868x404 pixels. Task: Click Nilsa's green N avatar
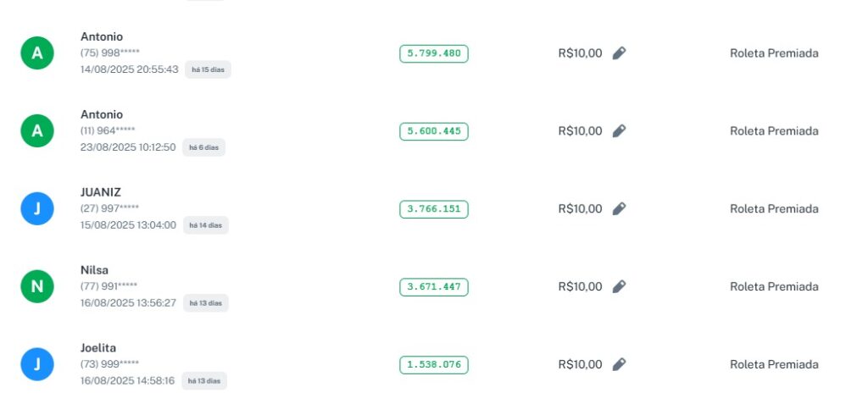[x=37, y=287]
